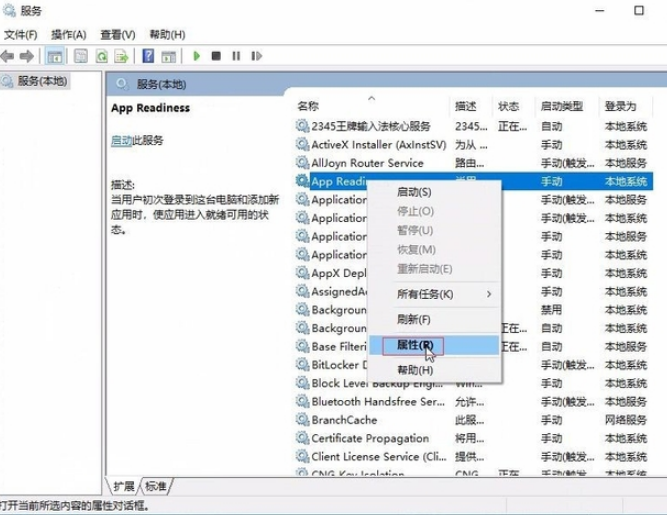The width and height of the screenshot is (667, 515).
Task: Switch to the 标准 tab
Action: [x=155, y=486]
